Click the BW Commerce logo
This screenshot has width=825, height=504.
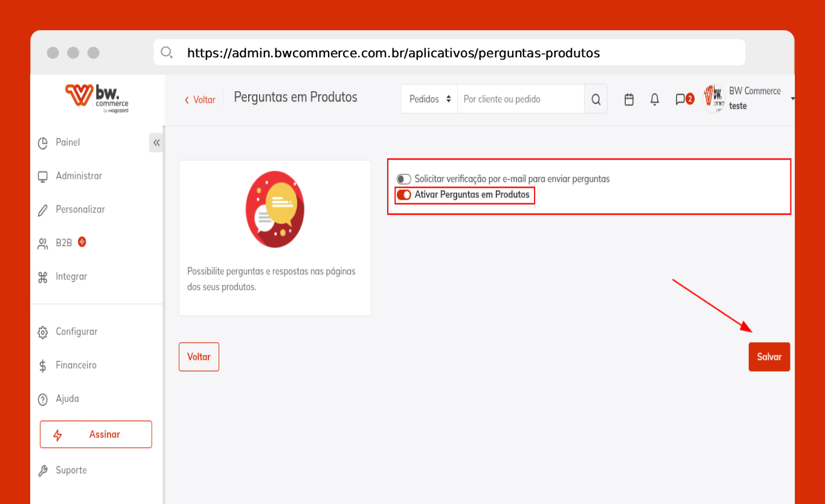pos(97,98)
